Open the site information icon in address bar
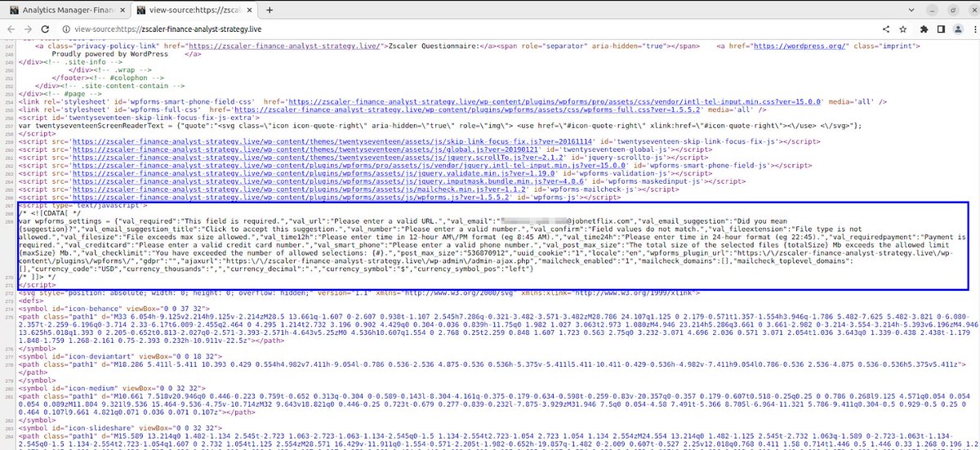This screenshot has height=450, width=980. pyautogui.click(x=67, y=28)
